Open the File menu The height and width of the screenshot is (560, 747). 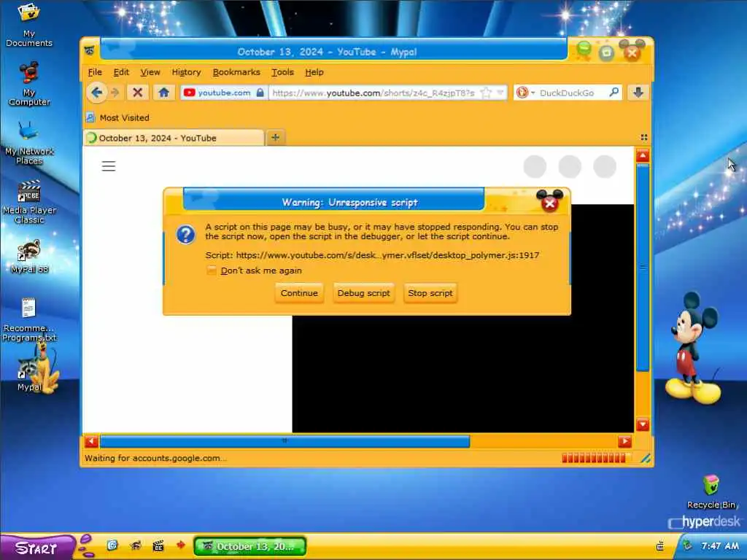click(x=95, y=72)
